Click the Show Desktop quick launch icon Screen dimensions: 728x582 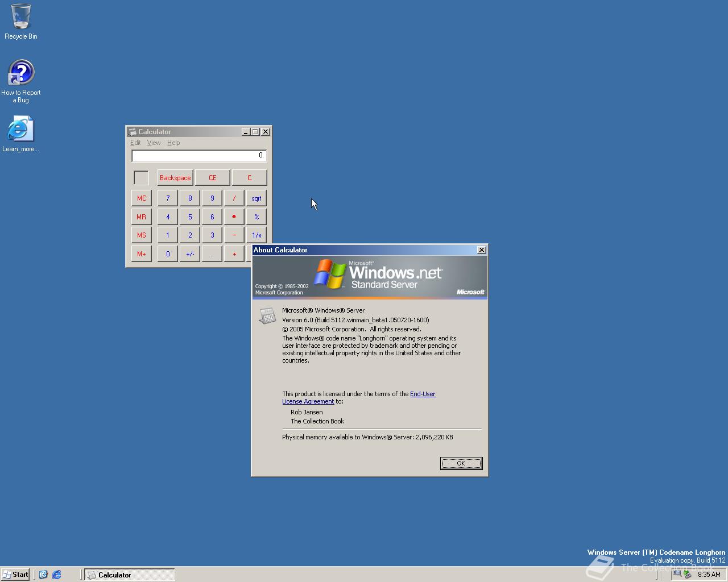tap(43, 575)
